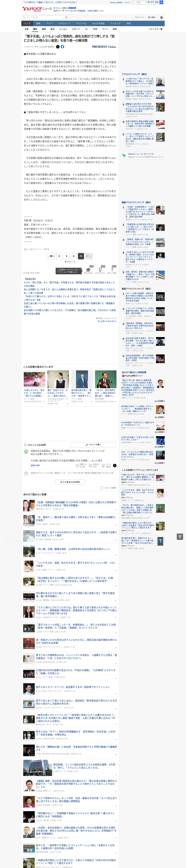Click PRESIDENT Online publisher logo
This screenshot has width=186, height=868.
coord(104,47)
